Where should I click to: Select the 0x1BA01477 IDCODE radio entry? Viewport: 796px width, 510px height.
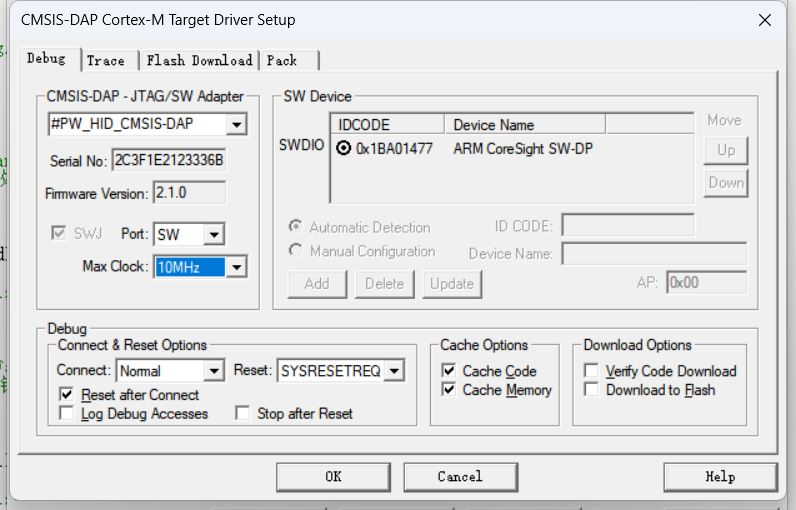pyautogui.click(x=344, y=148)
